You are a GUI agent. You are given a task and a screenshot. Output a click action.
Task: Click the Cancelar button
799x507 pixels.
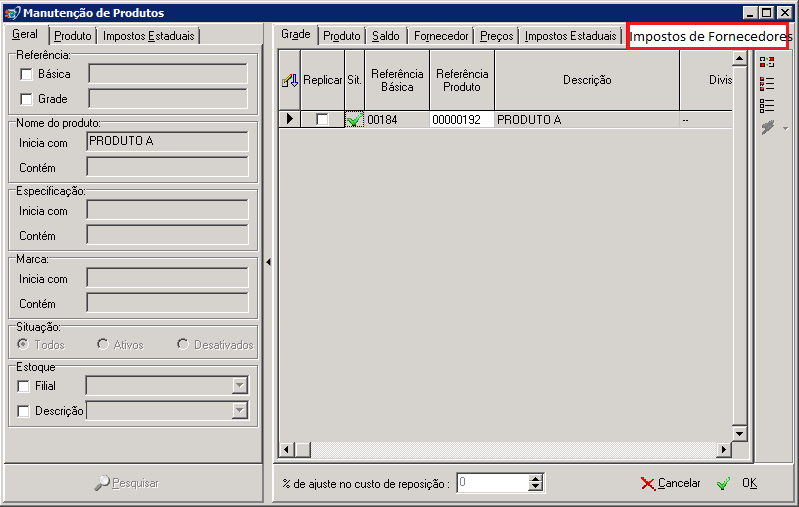coord(671,483)
